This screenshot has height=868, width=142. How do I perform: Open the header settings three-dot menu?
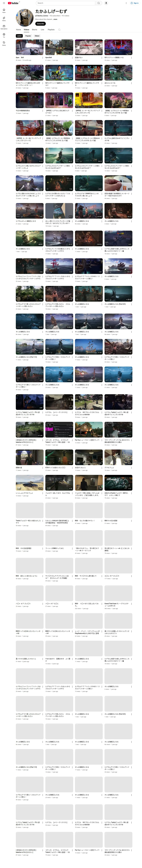(x=126, y=3)
